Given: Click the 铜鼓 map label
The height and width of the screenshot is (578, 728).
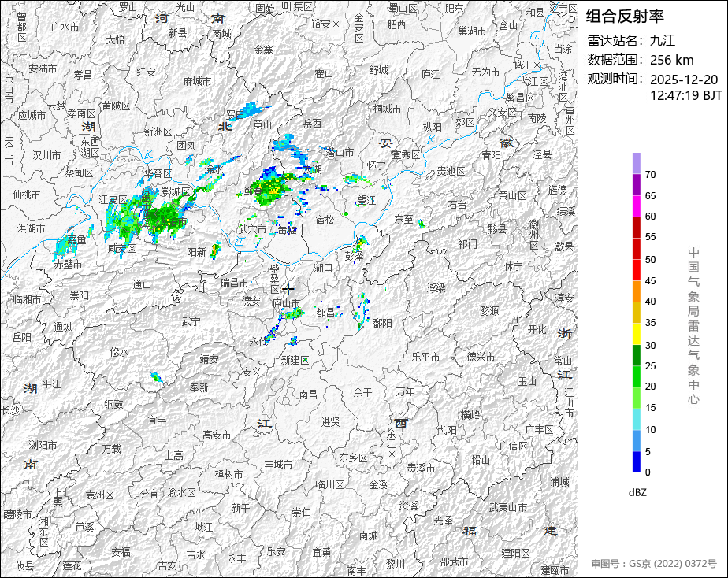Looking at the screenshot, I should coord(113,405).
